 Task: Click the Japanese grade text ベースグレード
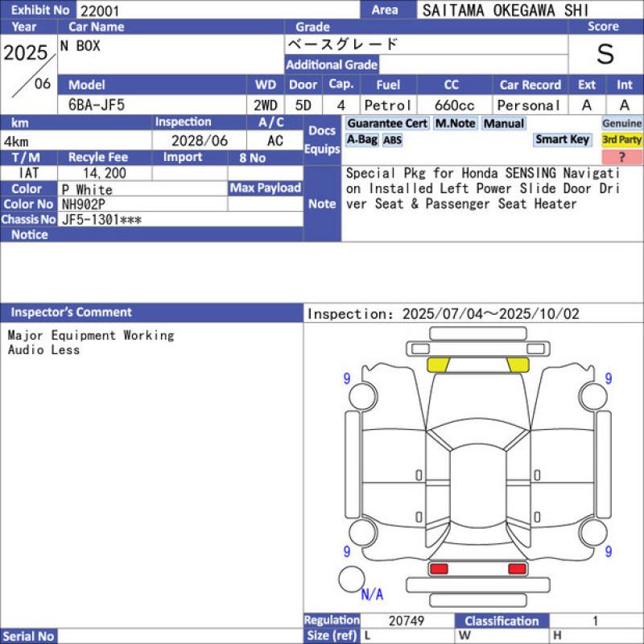pyautogui.click(x=343, y=44)
